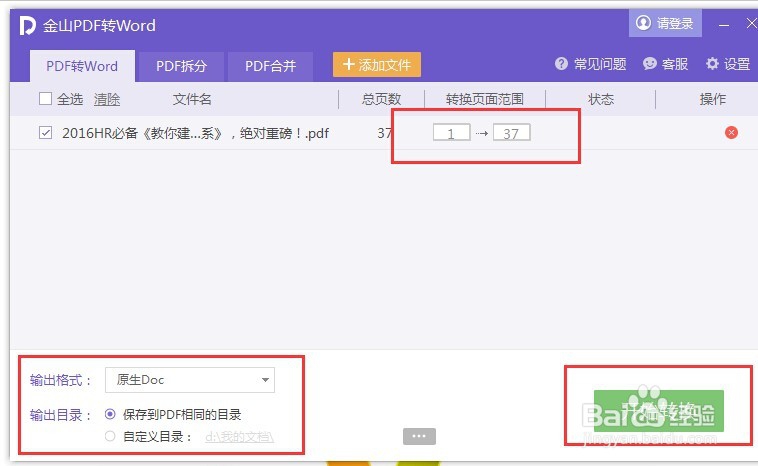The image size is (758, 466).
Task: Open the d:\我的文档\ path link
Action: 239,437
